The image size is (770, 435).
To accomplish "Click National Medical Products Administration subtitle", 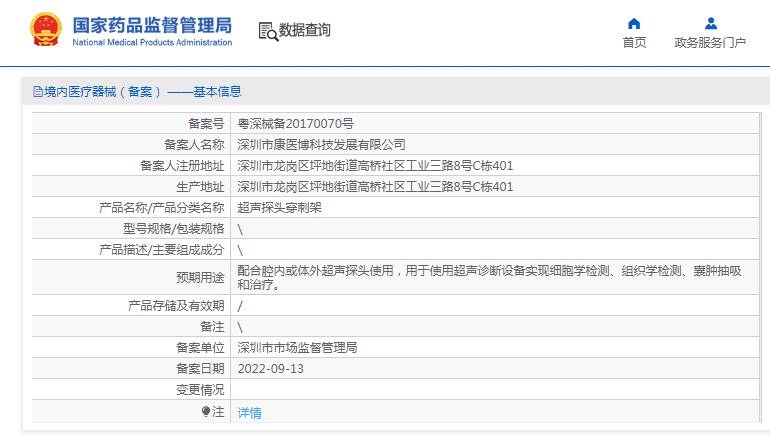I will (x=152, y=43).
